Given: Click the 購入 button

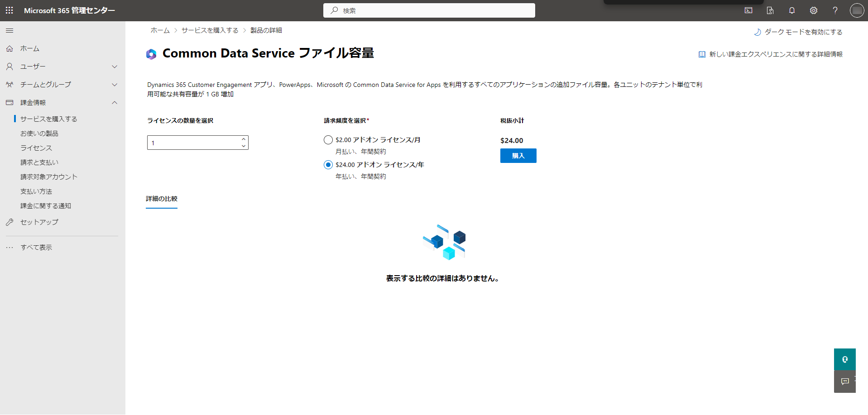Looking at the screenshot, I should tap(518, 156).
